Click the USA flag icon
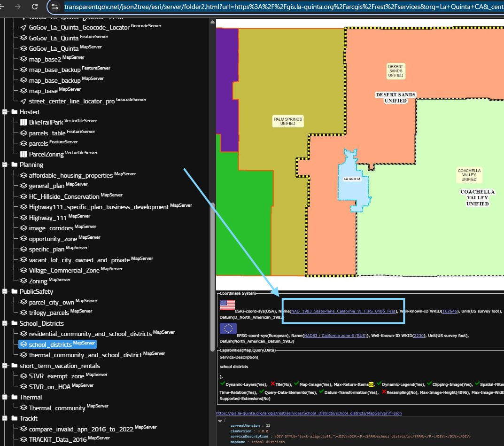504x446 pixels. [227, 305]
